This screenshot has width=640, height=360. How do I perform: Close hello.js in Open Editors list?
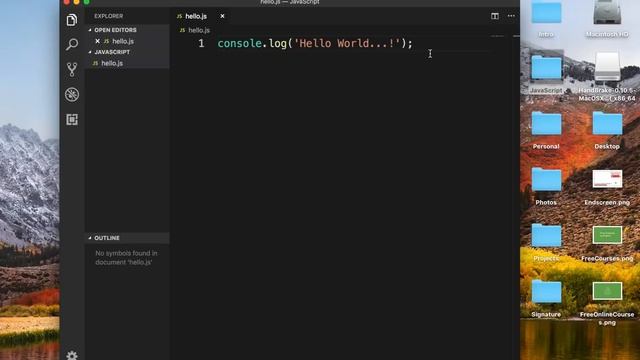pyautogui.click(x=97, y=41)
